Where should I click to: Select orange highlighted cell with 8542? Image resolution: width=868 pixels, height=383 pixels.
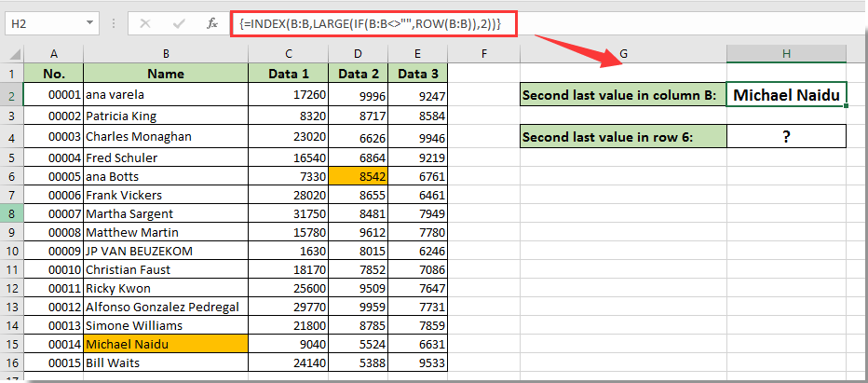359,176
